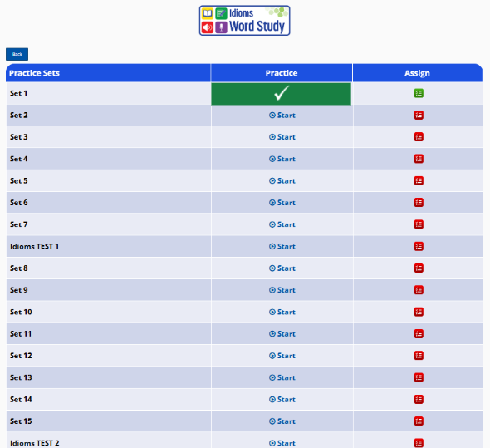Click the red assign icon for Set 2
490x448 pixels.
click(419, 116)
